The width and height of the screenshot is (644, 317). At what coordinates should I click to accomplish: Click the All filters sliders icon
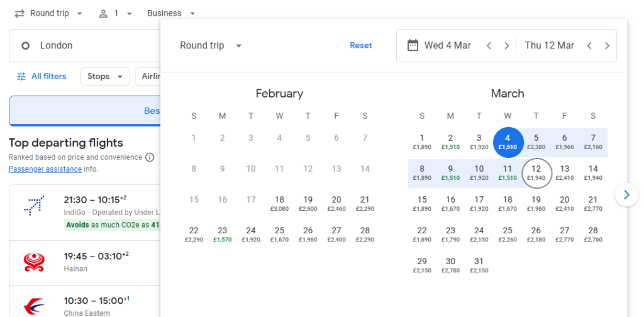(21, 77)
